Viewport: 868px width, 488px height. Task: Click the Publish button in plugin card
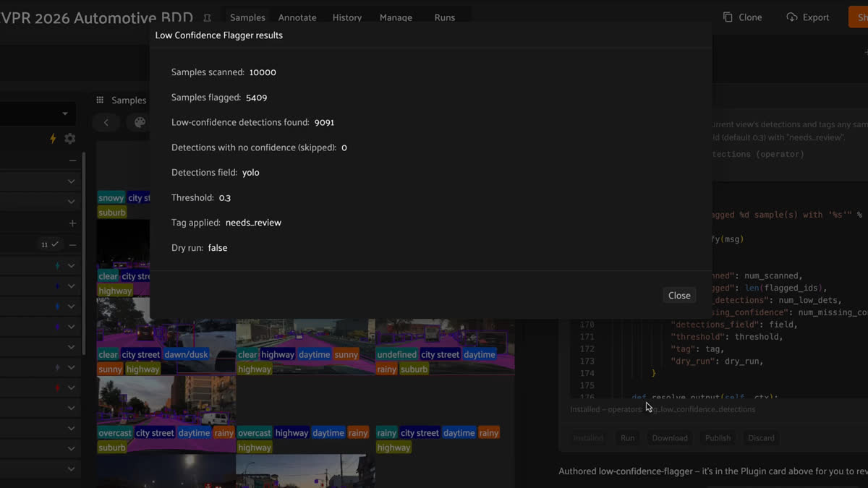click(718, 438)
